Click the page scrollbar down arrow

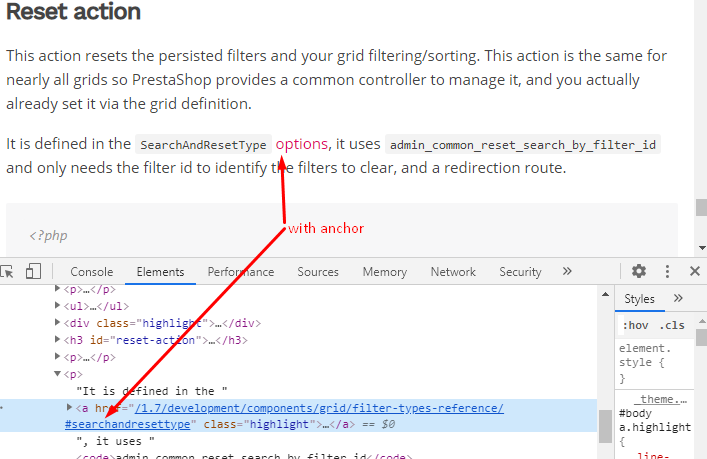click(702, 248)
